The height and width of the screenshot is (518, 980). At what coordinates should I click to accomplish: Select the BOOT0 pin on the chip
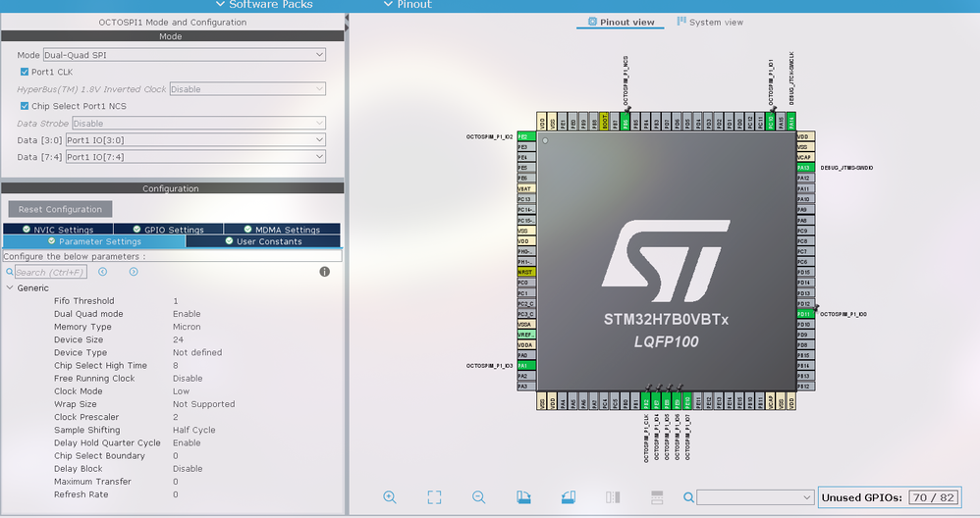(x=604, y=121)
